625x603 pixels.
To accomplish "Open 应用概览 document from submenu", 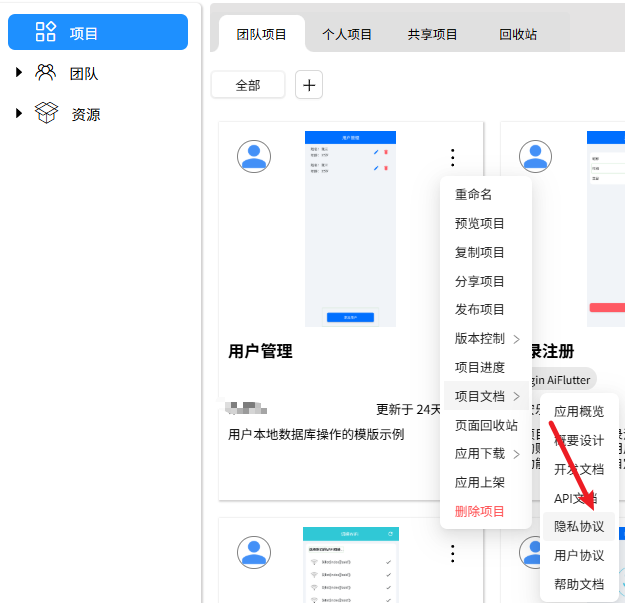I will click(579, 411).
